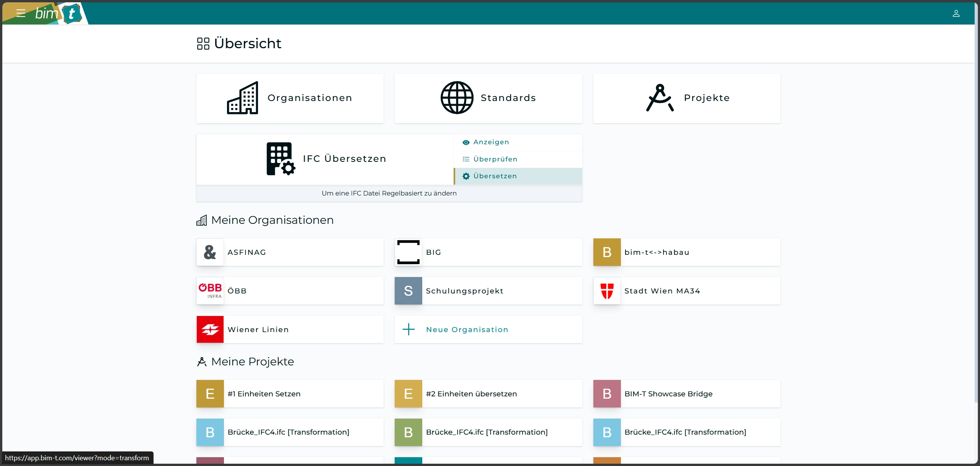This screenshot has width=980, height=466.
Task: Click the user account icon
Action: click(x=956, y=14)
